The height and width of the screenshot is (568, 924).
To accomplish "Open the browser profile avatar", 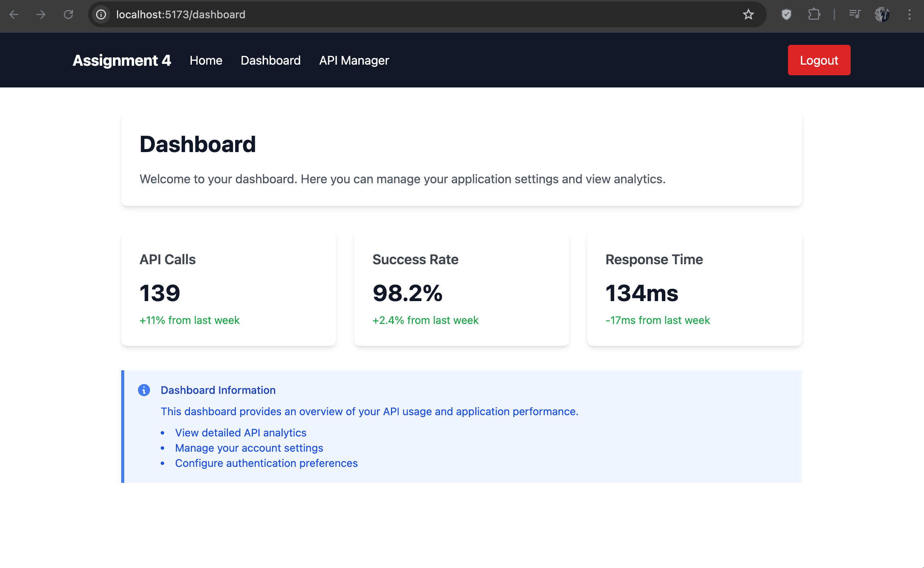I will tap(882, 14).
